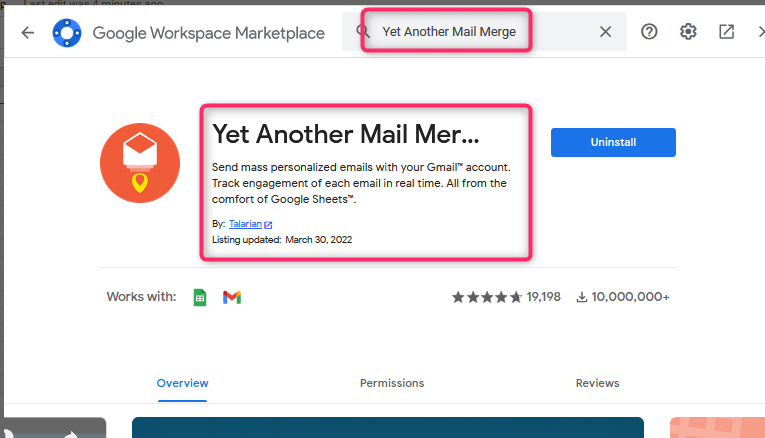
Task: Switch to the Permissions tab
Action: coord(392,383)
